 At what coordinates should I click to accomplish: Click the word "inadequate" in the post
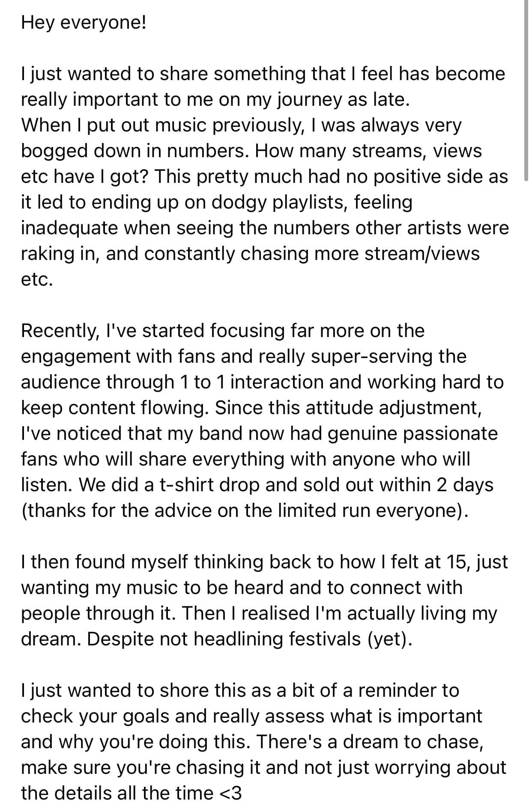pyautogui.click(x=69, y=228)
